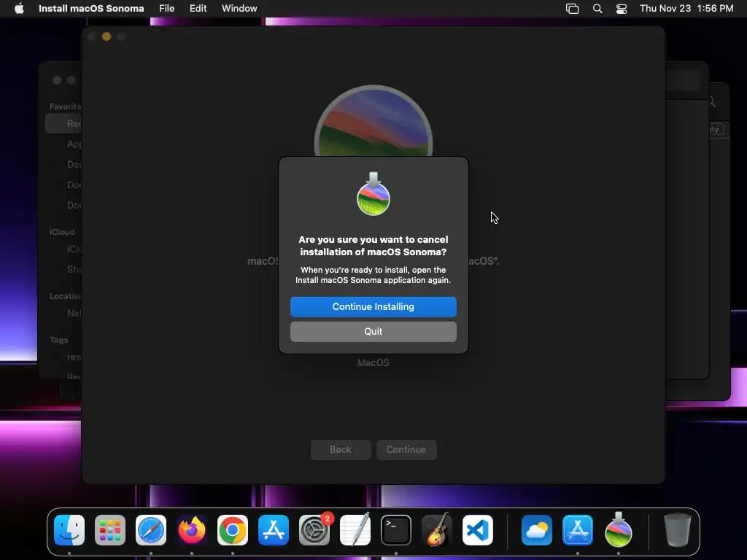Open the Weather app from the Dock
The height and width of the screenshot is (560, 747).
click(537, 530)
